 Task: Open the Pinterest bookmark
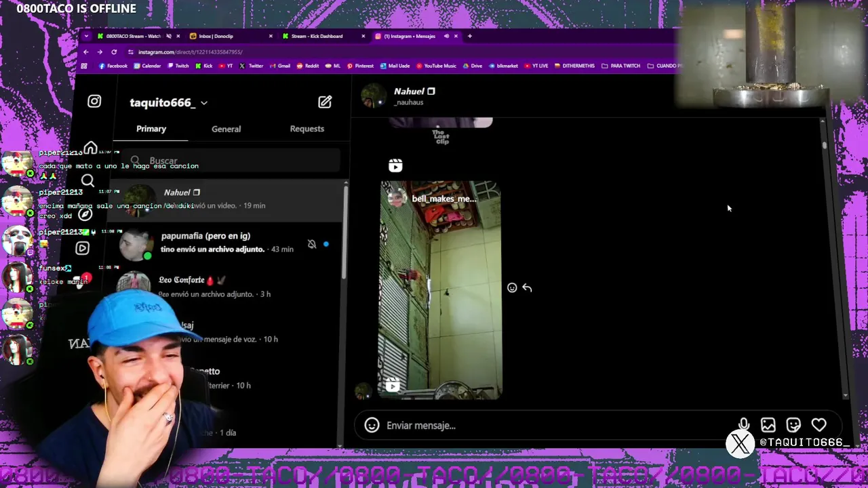click(360, 66)
